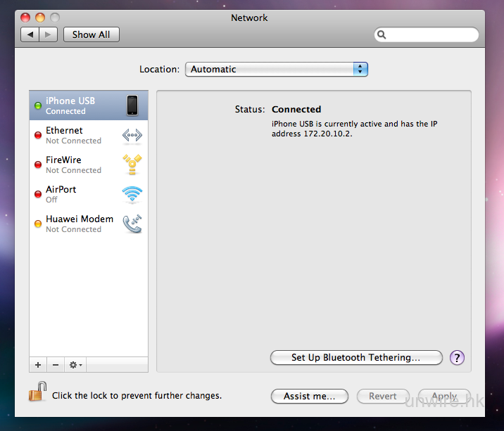
Task: Open the gear action menu
Action: 75,365
